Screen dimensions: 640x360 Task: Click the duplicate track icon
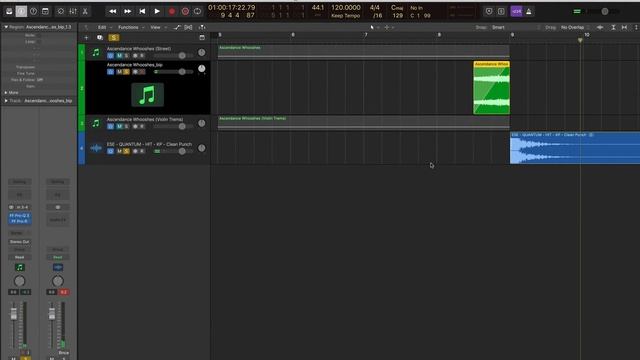tap(100, 38)
